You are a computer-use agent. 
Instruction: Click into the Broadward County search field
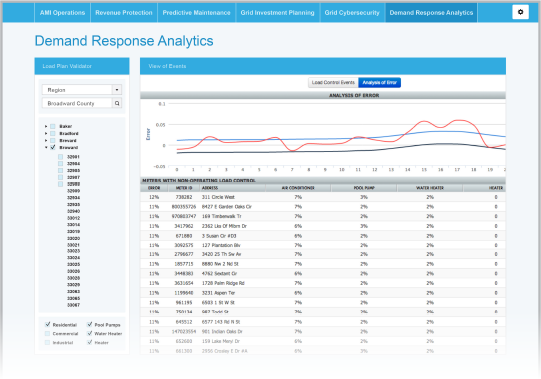click(77, 103)
